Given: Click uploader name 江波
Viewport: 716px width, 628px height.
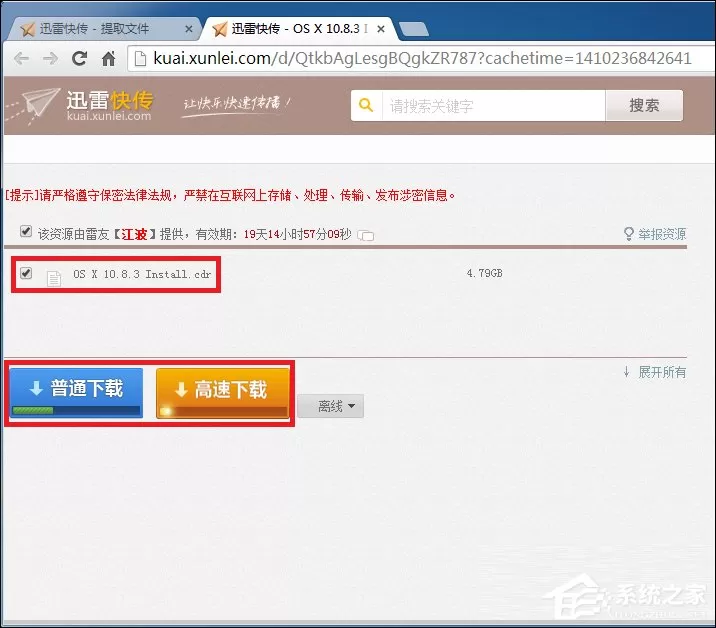Looking at the screenshot, I should click(134, 234).
